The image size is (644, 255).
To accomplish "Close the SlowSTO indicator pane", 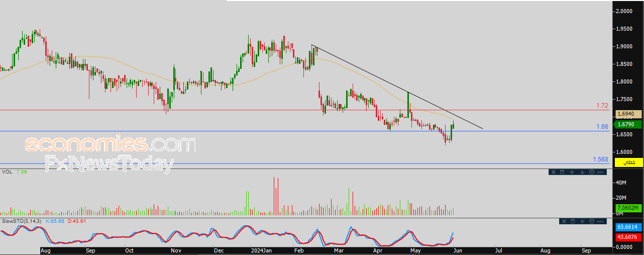I will tap(564, 221).
